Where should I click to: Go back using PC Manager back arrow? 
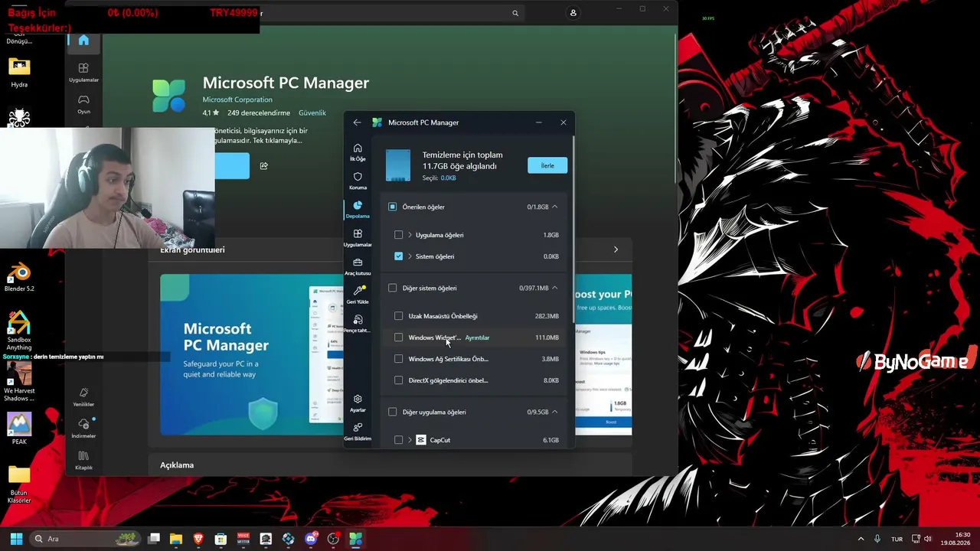(x=357, y=122)
